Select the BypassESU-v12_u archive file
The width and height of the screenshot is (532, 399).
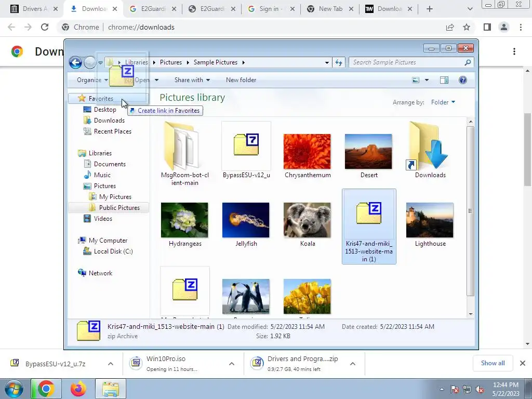tap(246, 150)
